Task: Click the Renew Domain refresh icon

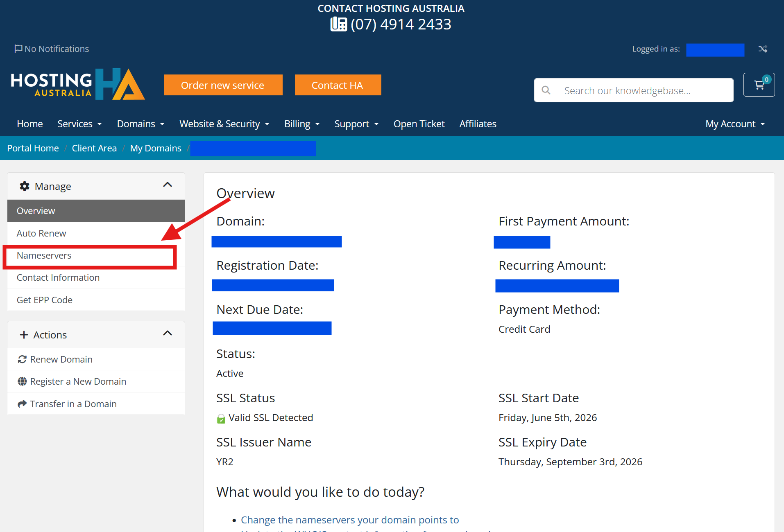Action: tap(22, 359)
